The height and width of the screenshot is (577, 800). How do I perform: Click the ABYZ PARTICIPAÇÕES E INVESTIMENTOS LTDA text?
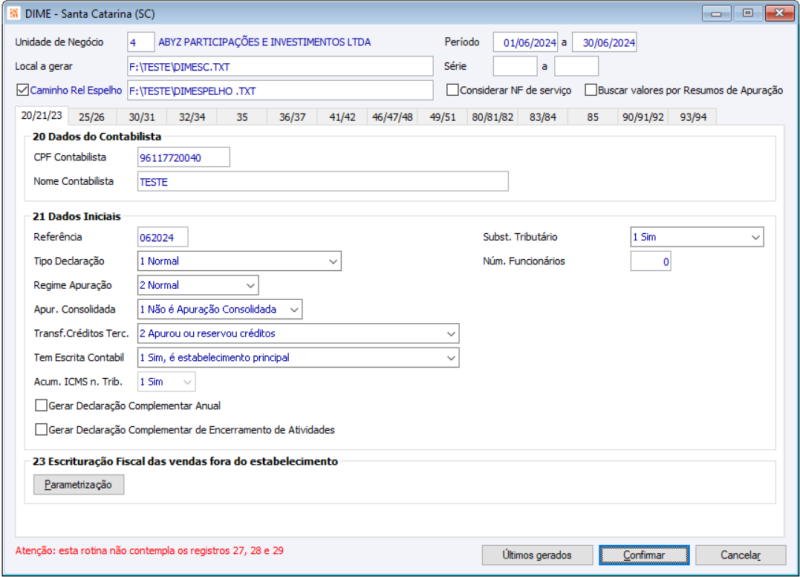264,42
